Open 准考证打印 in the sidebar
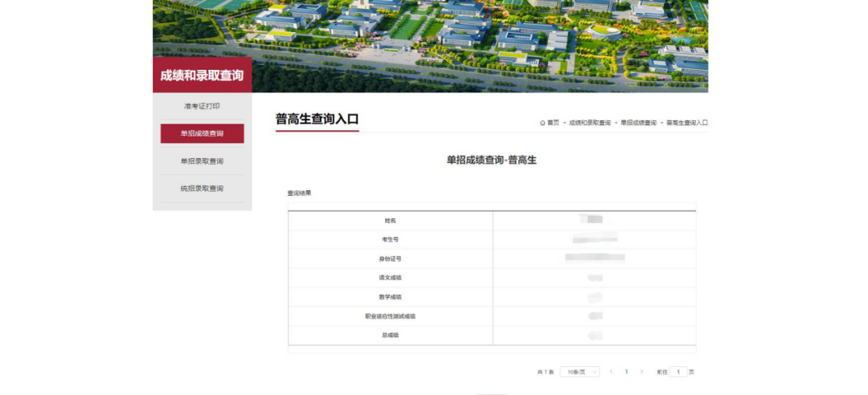868x395 pixels. pos(202,106)
